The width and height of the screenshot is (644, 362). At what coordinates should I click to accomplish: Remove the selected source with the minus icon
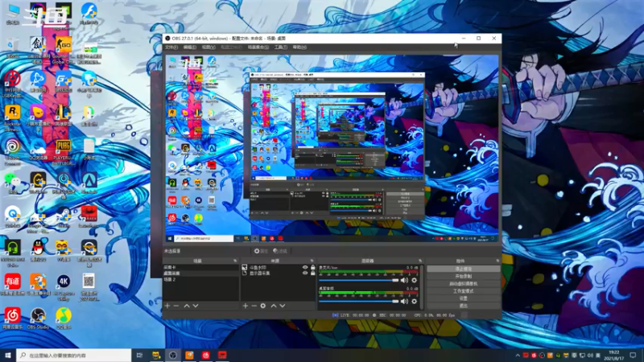coord(254,306)
